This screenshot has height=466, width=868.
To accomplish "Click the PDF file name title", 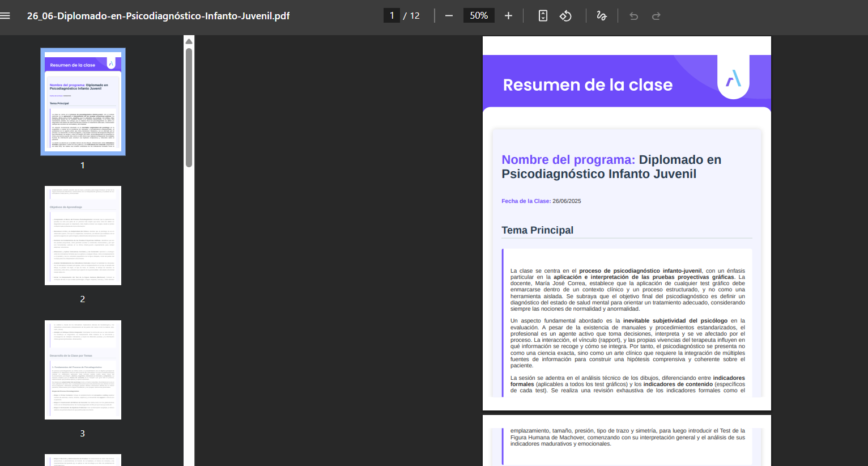I will (x=158, y=16).
